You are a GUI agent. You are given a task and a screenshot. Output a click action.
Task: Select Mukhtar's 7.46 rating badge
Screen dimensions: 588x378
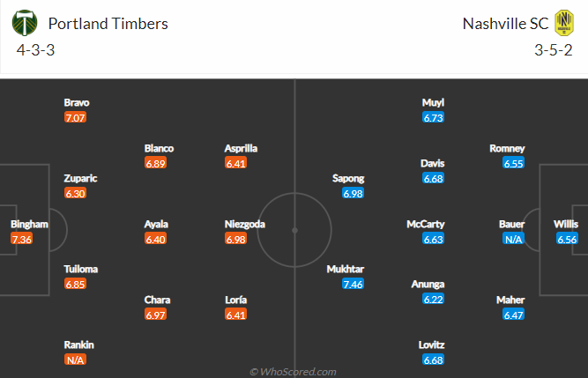point(353,284)
